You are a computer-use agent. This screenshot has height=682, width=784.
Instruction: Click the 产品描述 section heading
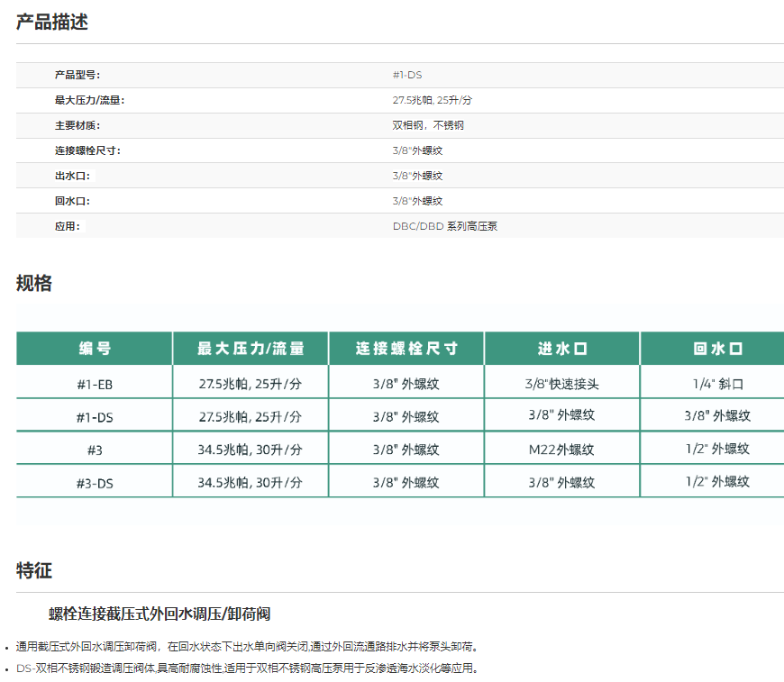[52, 23]
